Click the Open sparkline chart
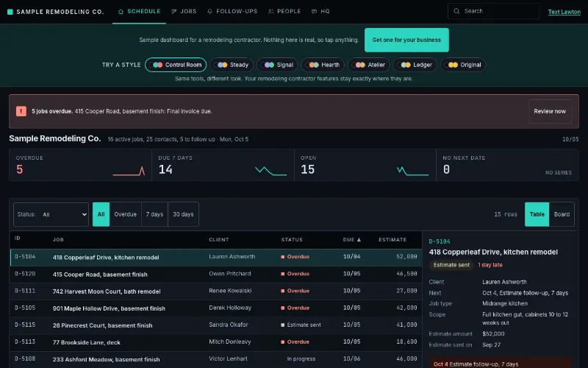The image size is (588, 368). pyautogui.click(x=413, y=171)
